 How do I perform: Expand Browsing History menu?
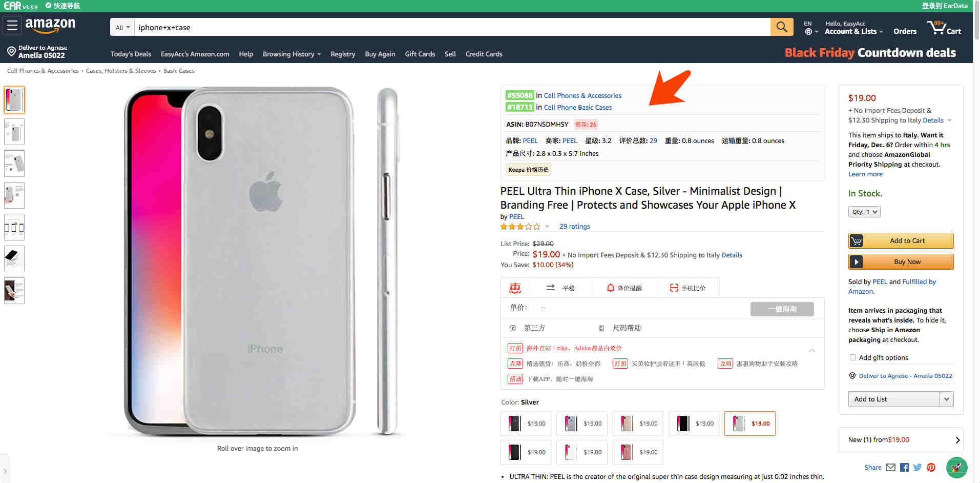click(291, 54)
